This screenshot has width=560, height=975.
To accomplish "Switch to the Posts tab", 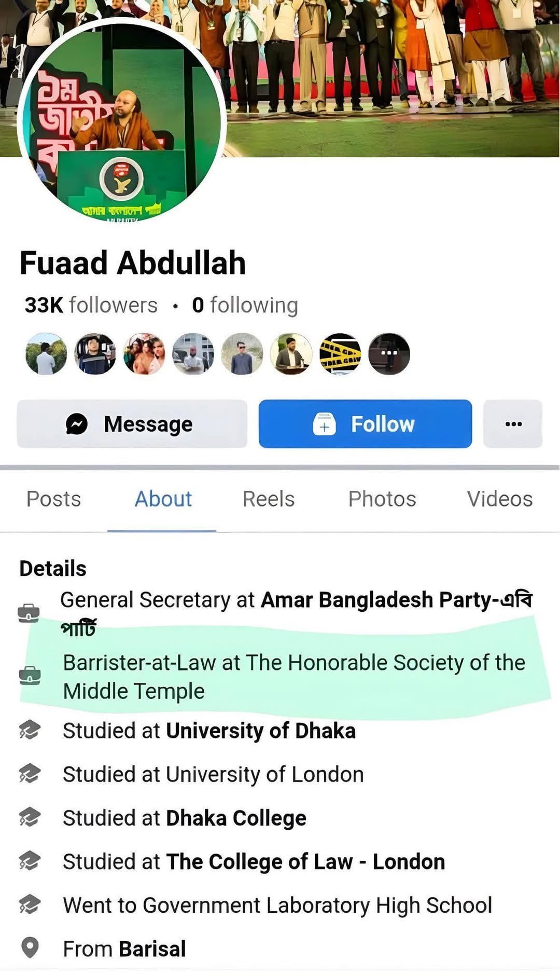I will click(x=54, y=499).
